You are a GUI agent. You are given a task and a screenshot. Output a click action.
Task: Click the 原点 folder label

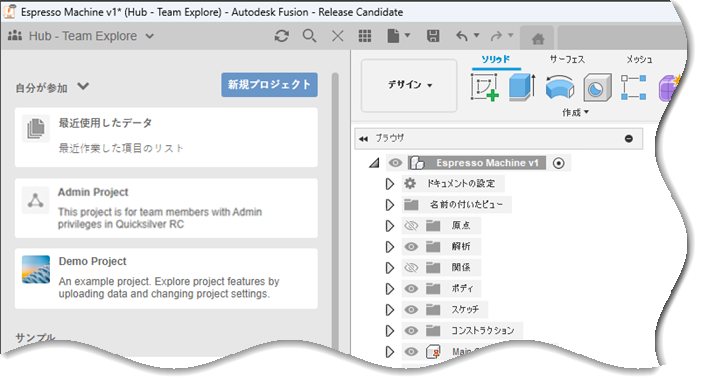click(x=461, y=225)
